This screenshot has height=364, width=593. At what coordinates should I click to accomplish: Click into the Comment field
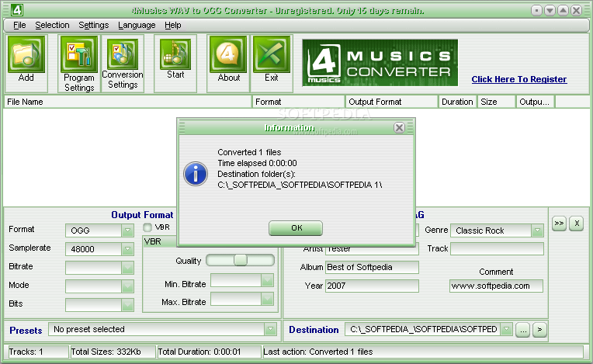point(496,286)
